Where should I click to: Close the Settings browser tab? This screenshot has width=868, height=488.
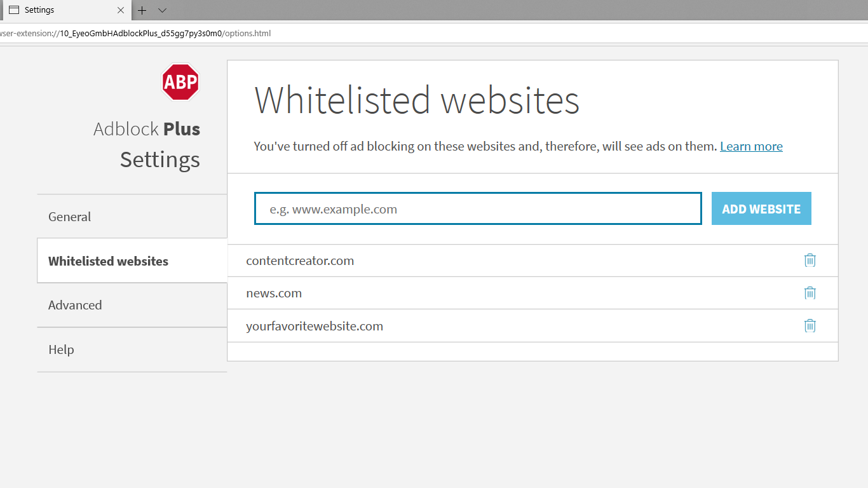click(x=120, y=10)
